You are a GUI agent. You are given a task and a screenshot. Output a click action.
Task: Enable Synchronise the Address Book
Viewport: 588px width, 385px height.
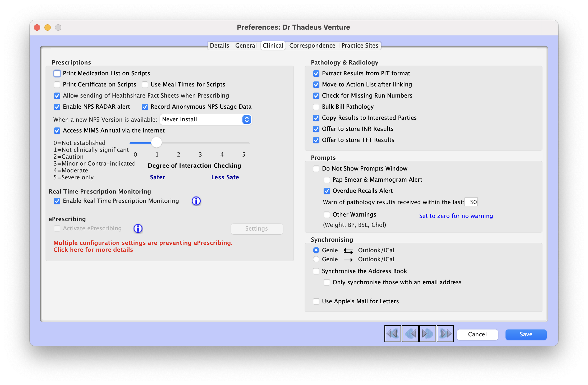point(316,271)
